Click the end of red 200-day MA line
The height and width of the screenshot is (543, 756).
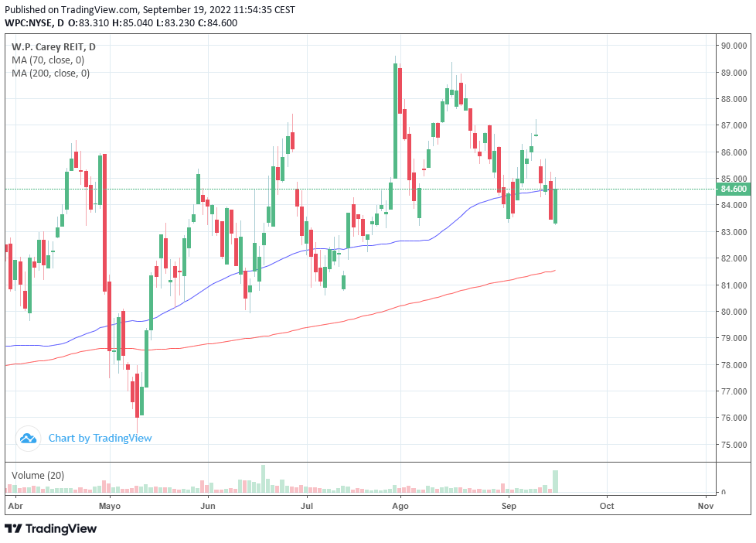[x=555, y=270]
